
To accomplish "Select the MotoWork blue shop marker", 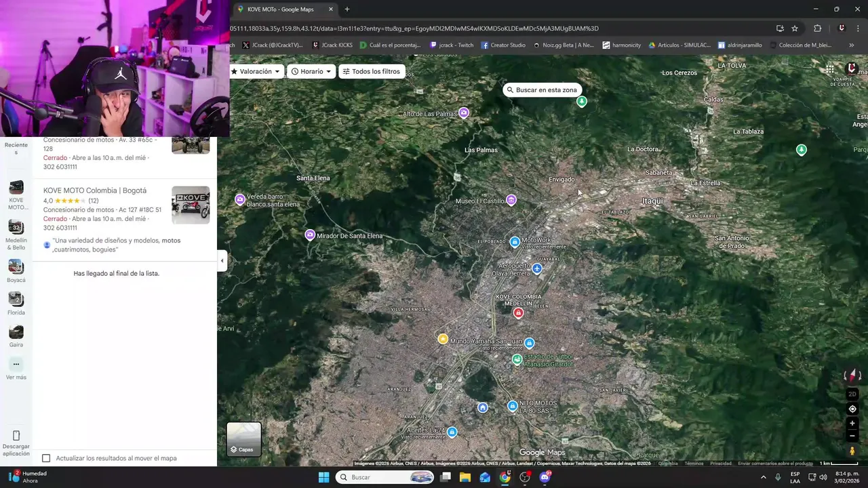I will coord(515,242).
